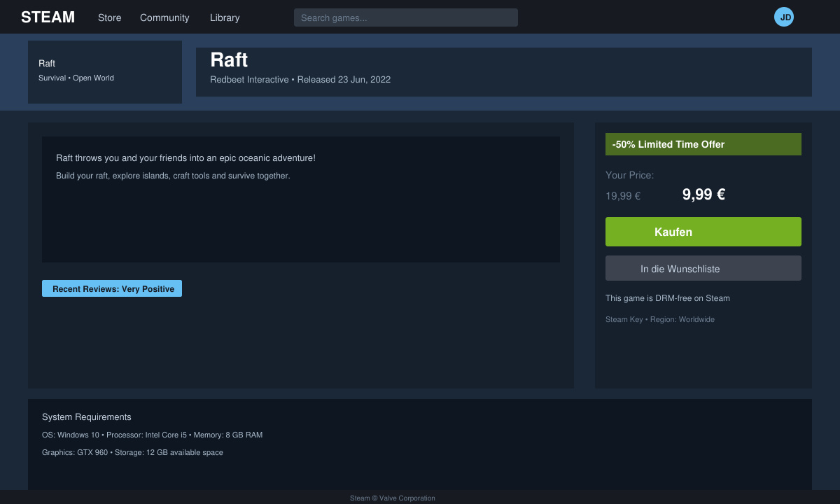Open the Library menu

pos(225,17)
